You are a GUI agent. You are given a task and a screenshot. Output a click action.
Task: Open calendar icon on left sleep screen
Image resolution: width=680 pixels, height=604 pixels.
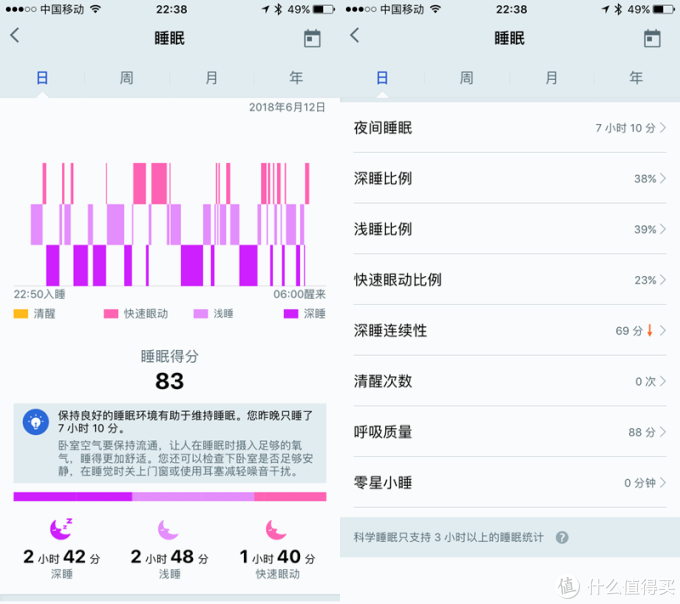[312, 38]
